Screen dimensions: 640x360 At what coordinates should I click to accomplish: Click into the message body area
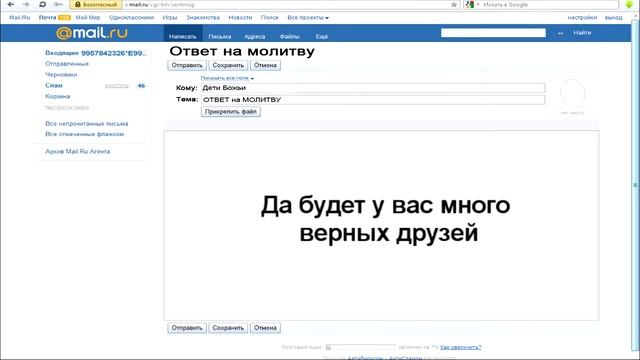tap(381, 225)
